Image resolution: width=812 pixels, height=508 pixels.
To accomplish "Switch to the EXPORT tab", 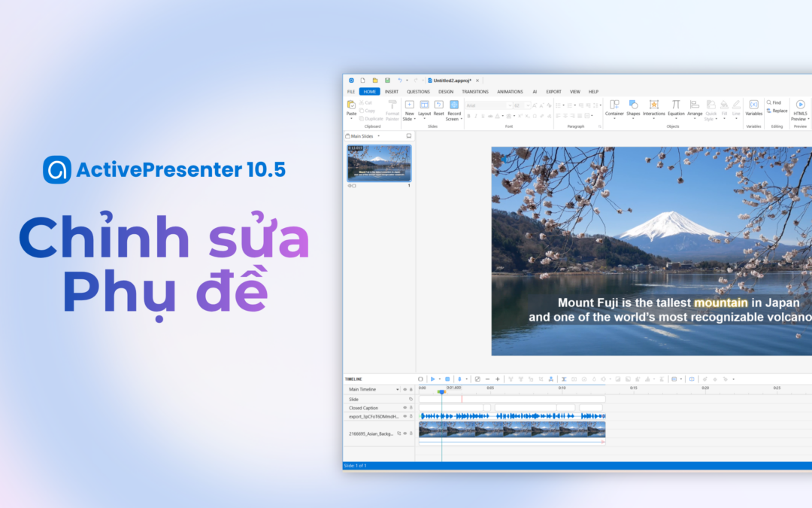I will (x=553, y=92).
